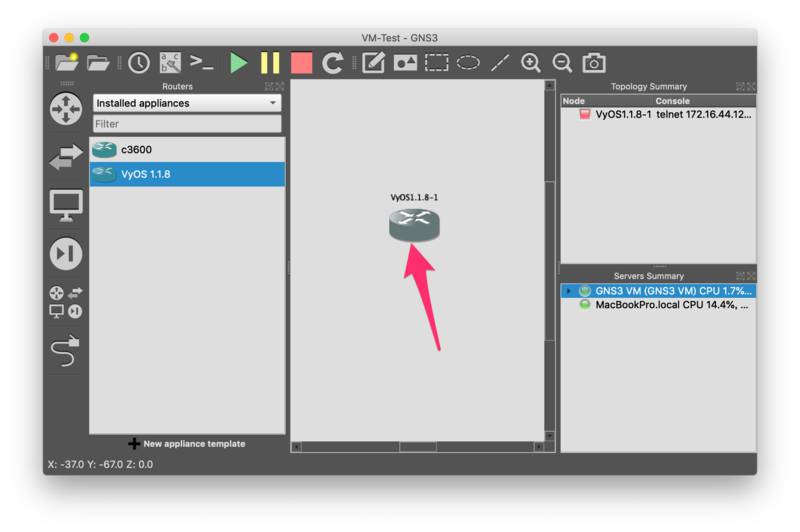Close the Servers Summary panel

pyautogui.click(x=751, y=276)
